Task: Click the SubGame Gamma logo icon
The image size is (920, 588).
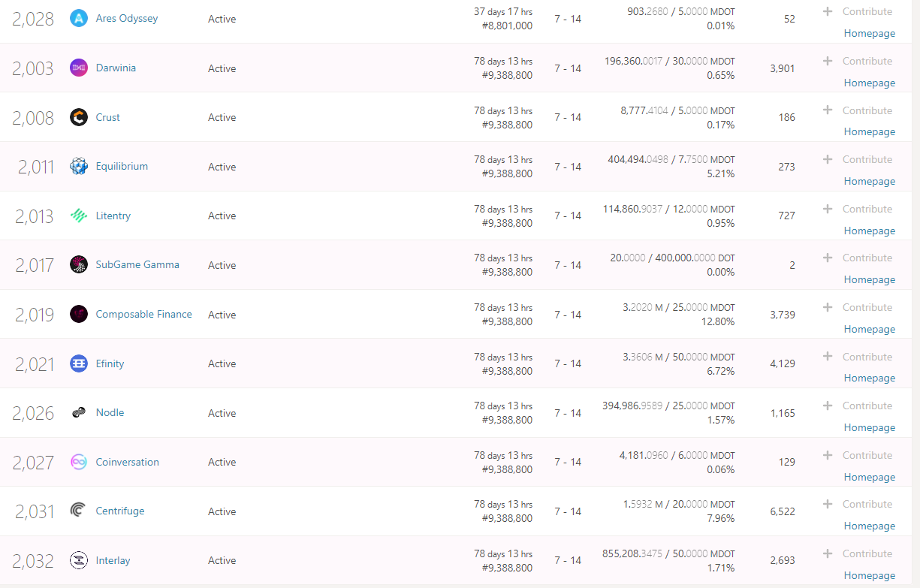Action: tap(79, 265)
